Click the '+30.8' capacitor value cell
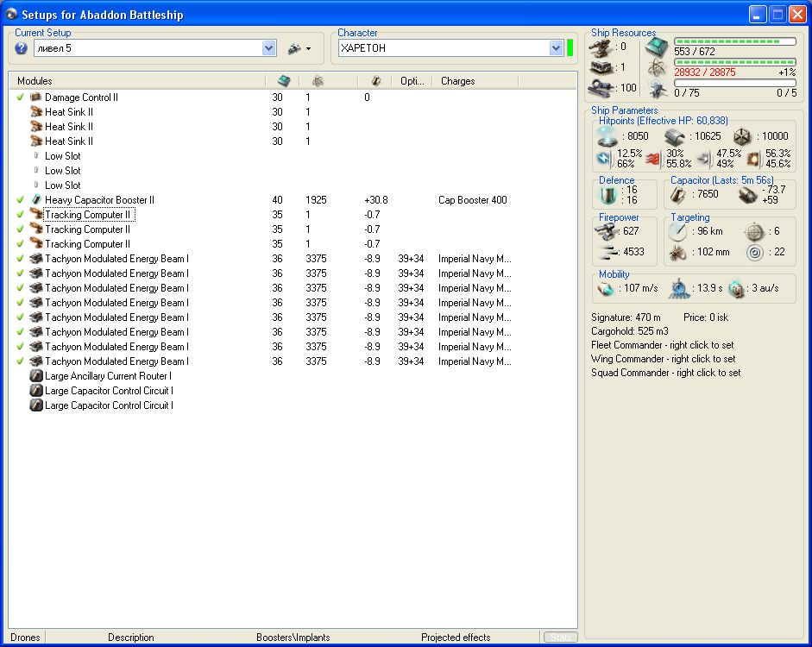Screen dimensions: 812x647 [x=376, y=200]
